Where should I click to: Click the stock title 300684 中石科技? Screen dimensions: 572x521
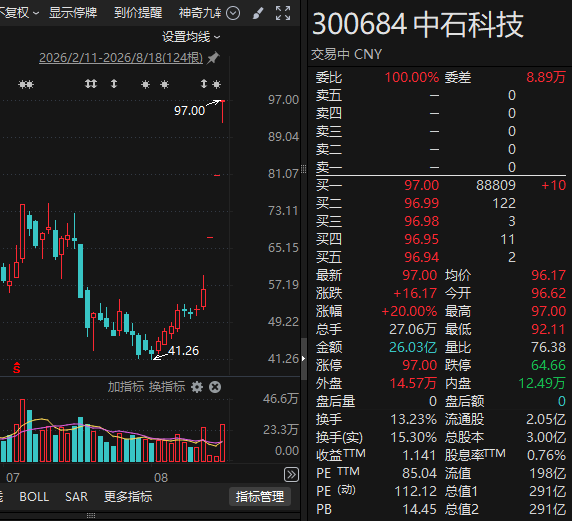(x=418, y=24)
